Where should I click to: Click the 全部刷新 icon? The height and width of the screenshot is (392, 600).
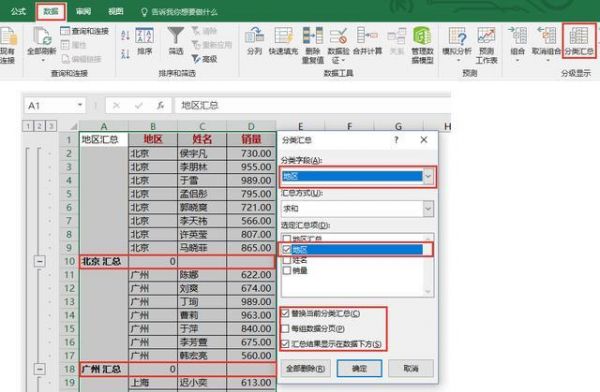pos(42,36)
